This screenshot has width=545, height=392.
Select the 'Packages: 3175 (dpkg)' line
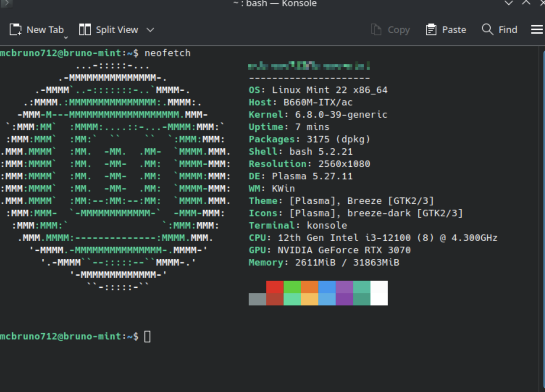coord(309,139)
